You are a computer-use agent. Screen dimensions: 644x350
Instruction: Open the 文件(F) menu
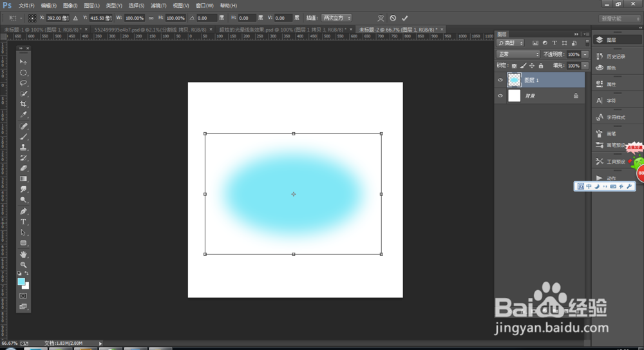coord(26,6)
